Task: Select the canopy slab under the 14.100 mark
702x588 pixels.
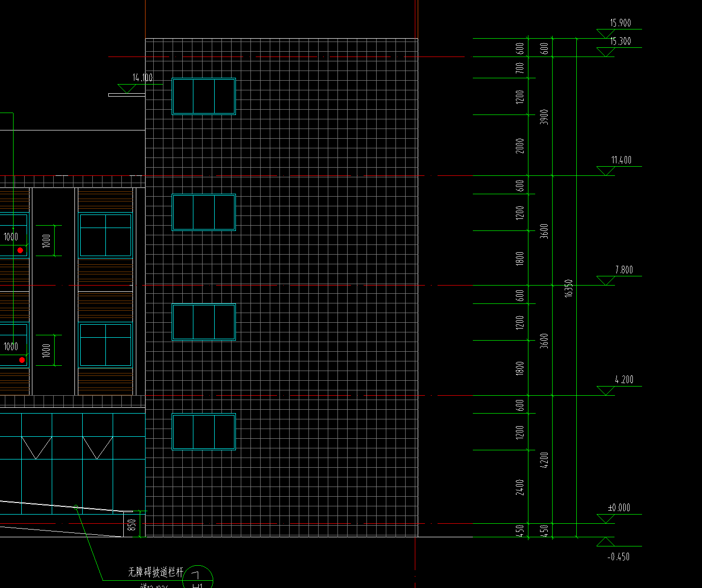Action: [127, 95]
